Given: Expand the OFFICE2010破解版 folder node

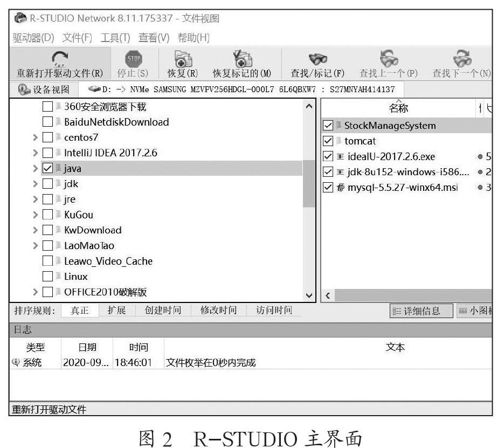Looking at the screenshot, I should (x=36, y=292).
